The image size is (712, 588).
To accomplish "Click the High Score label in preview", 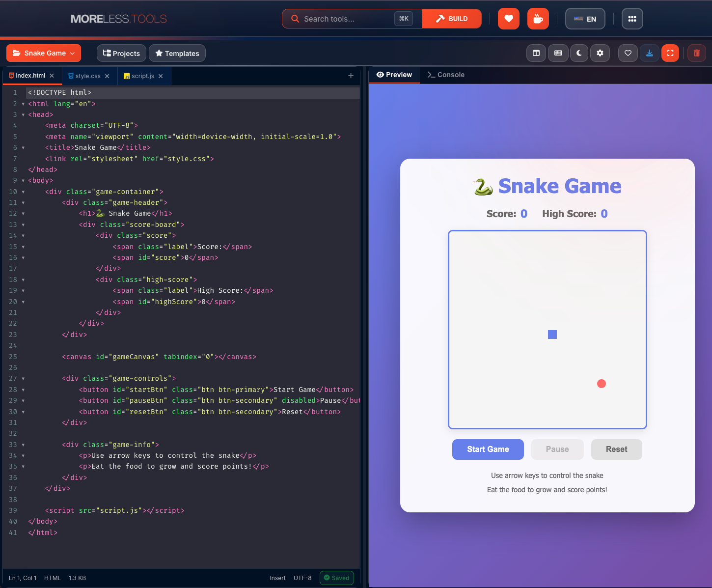I will coord(569,214).
